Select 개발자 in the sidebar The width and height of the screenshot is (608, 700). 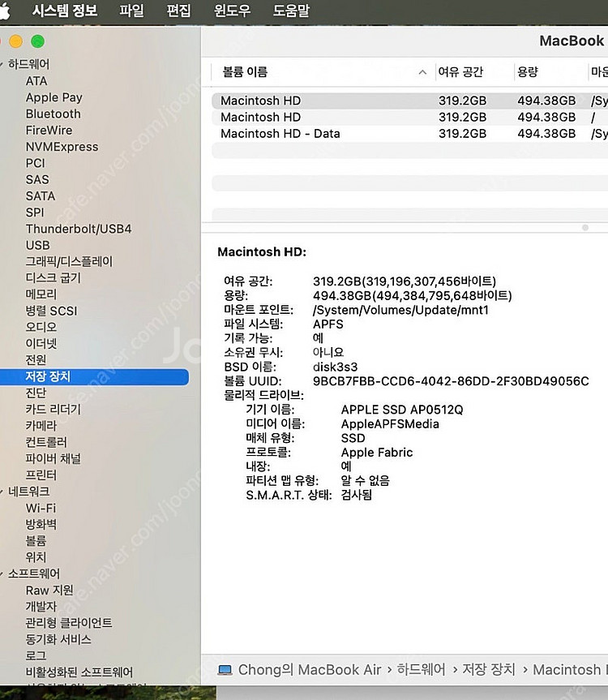[41, 606]
